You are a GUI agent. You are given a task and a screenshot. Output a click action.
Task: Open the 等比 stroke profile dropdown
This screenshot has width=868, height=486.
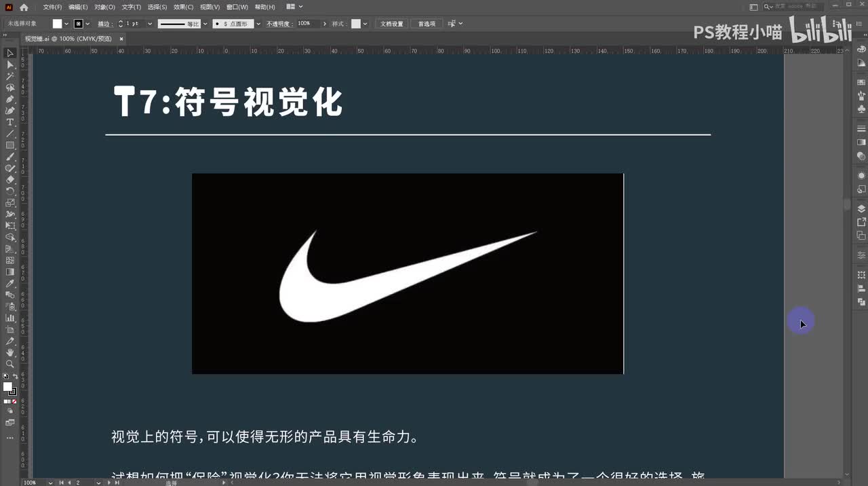(205, 24)
